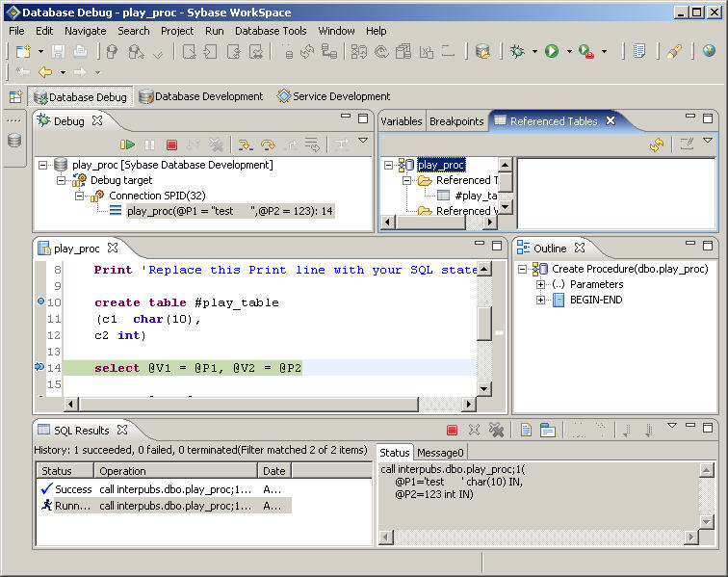The width and height of the screenshot is (728, 577).
Task: Collapse Create Procedure node in Outline
Action: (x=522, y=269)
